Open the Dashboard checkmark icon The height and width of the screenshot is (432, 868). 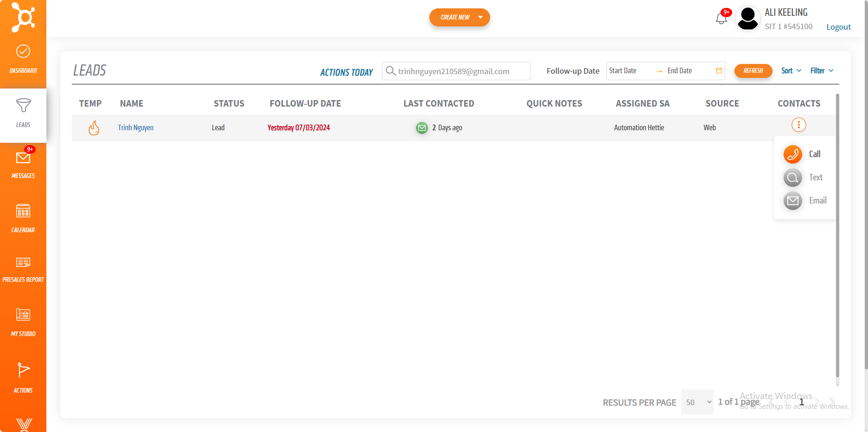pos(23,51)
